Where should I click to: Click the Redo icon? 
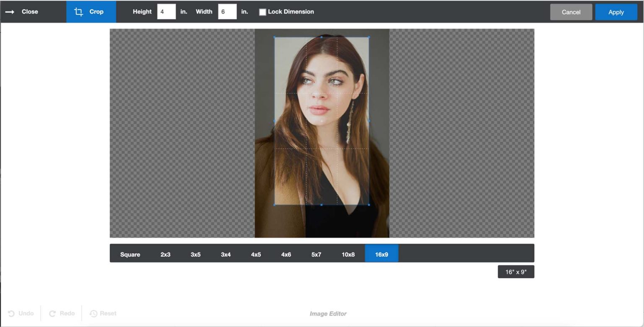pos(52,313)
